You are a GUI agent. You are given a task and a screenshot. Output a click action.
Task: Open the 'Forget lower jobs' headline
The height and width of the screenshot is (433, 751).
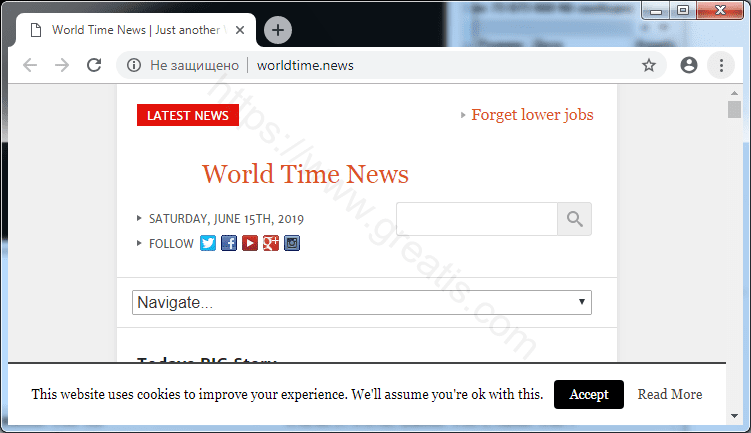point(532,115)
